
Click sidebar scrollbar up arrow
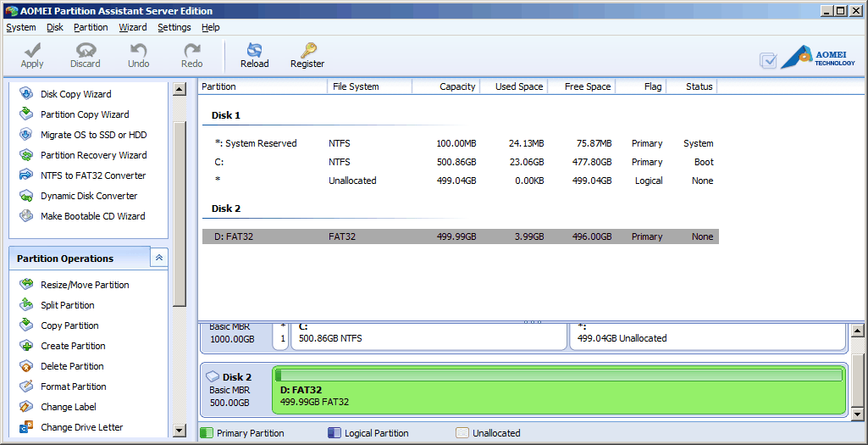(x=180, y=89)
